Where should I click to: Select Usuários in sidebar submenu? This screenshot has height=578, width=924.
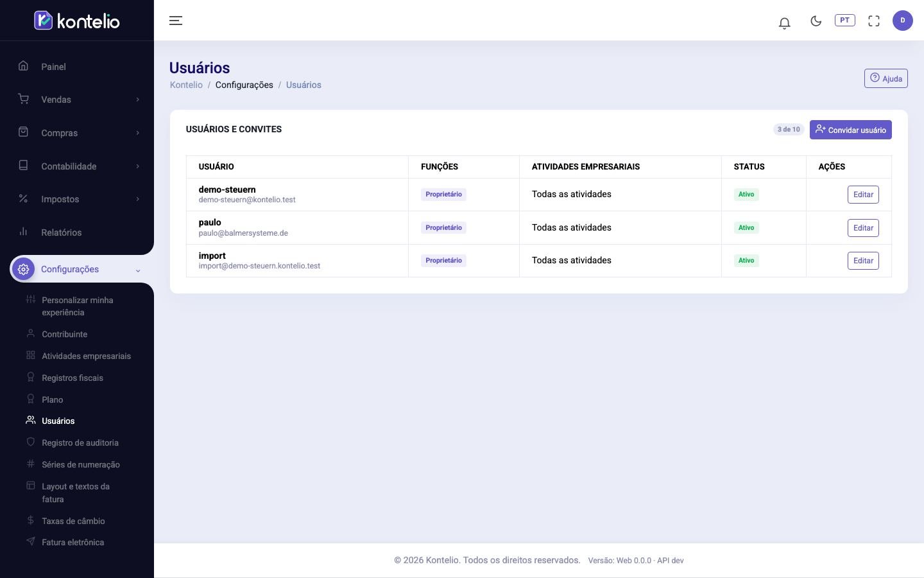coord(58,421)
